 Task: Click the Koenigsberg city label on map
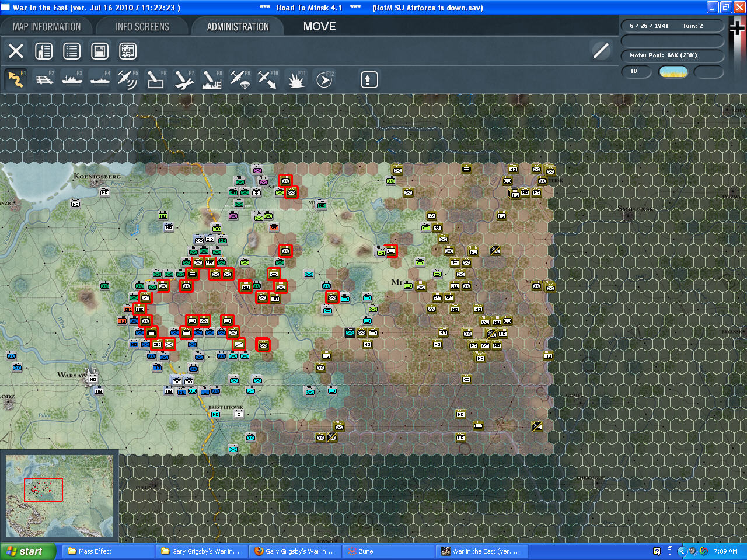97,176
